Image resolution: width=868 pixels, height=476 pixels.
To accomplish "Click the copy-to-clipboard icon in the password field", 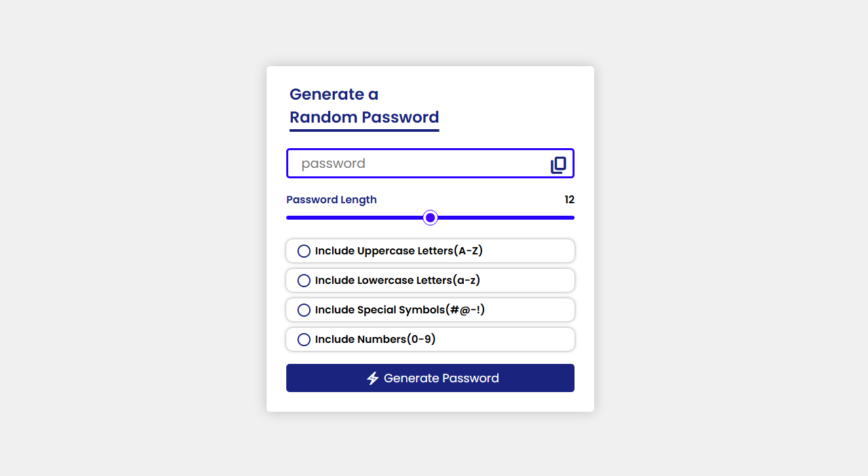I will (557, 164).
